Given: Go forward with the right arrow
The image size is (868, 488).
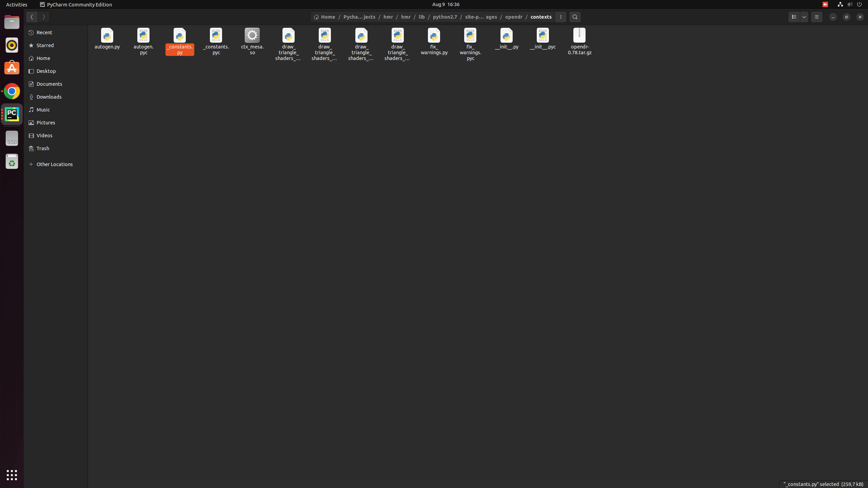Looking at the screenshot, I should [44, 17].
